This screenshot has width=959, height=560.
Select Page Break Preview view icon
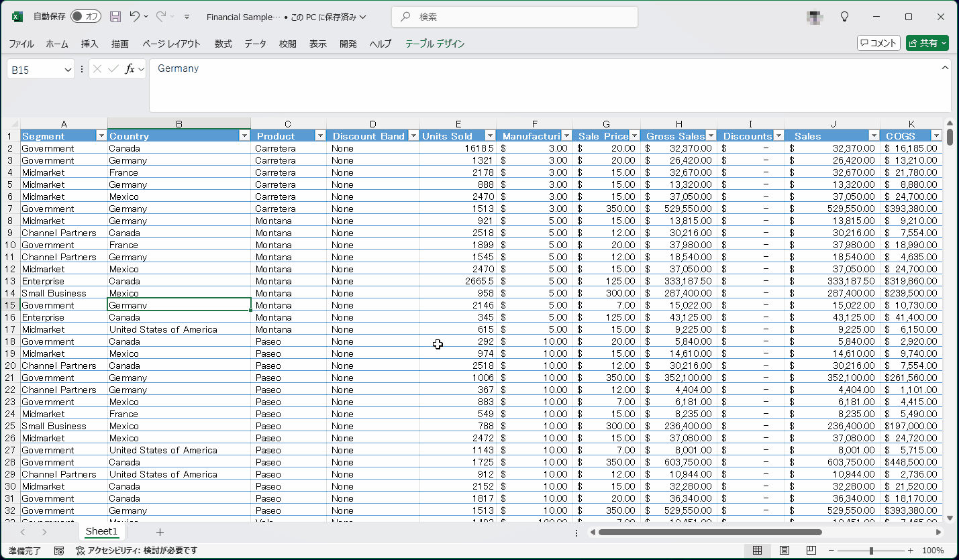point(811,551)
